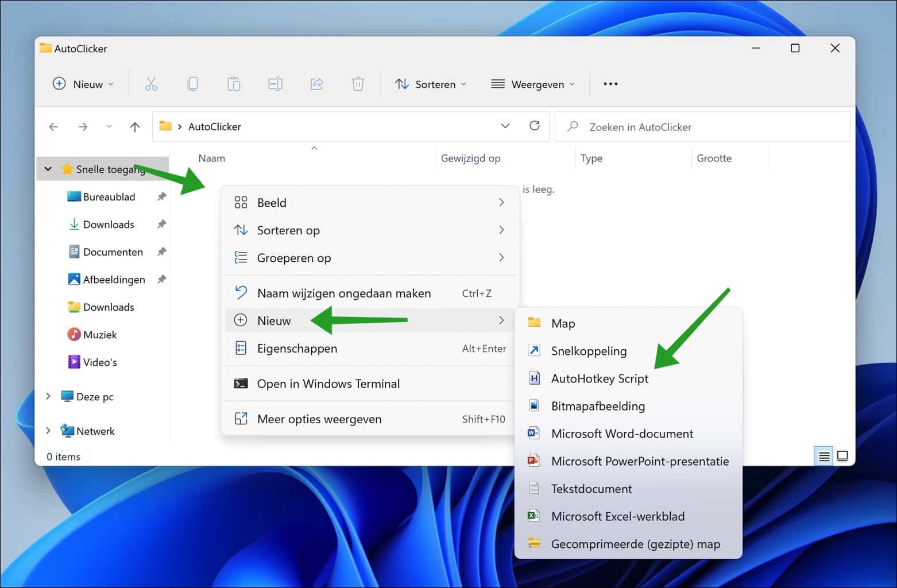Select Meer opties weergeven menu entry
The image size is (897, 588).
click(x=319, y=419)
